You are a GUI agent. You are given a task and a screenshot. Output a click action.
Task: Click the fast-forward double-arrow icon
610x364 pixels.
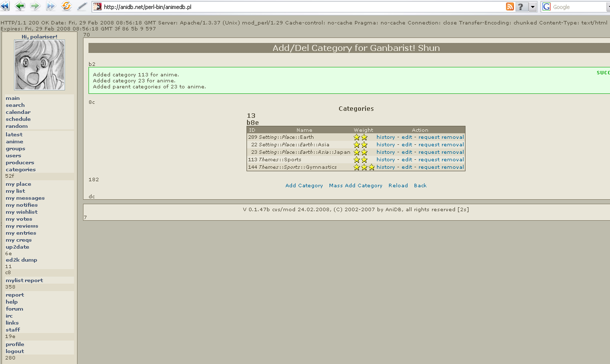click(x=50, y=6)
